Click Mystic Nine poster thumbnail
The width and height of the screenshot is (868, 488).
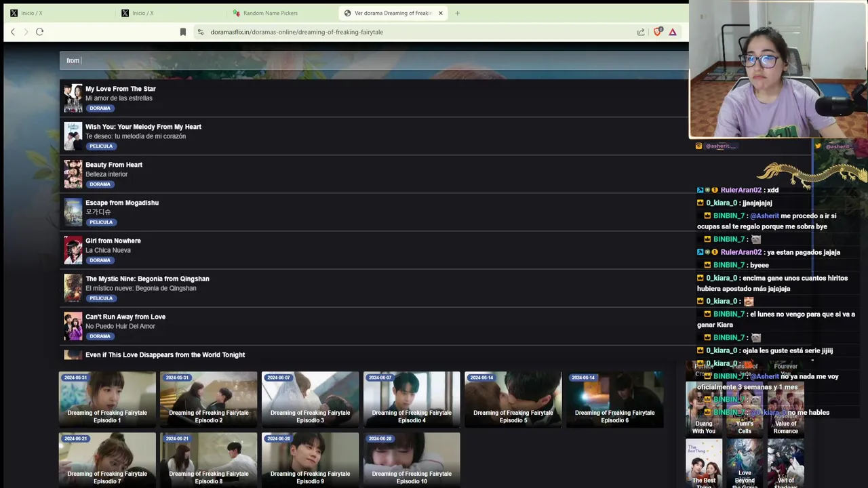[73, 288]
